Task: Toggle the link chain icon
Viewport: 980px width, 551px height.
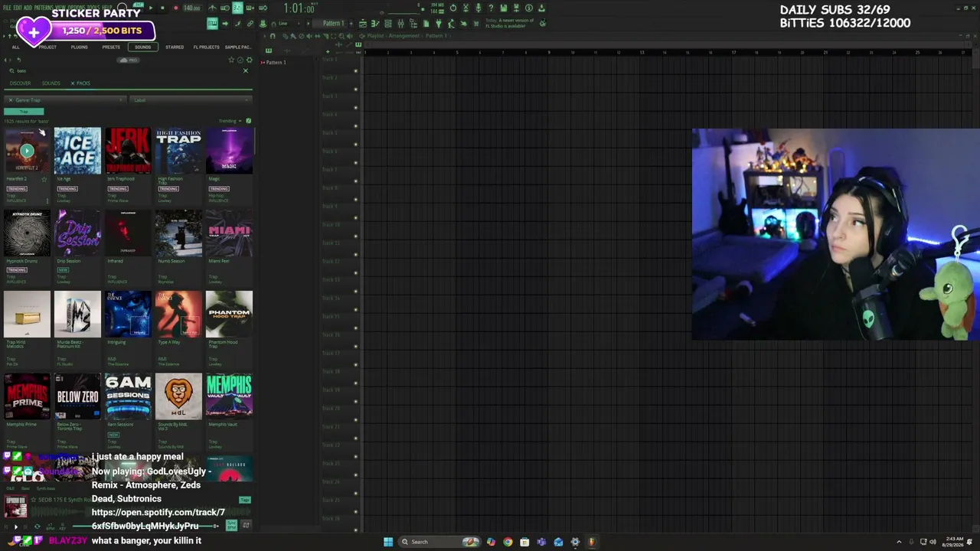Action: 250,24
